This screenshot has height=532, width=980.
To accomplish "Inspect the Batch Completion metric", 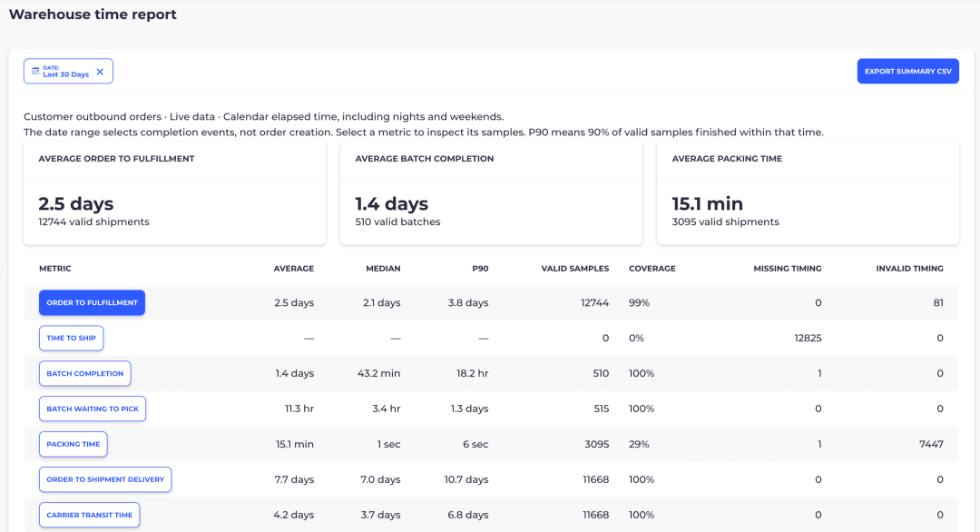I will [x=85, y=373].
